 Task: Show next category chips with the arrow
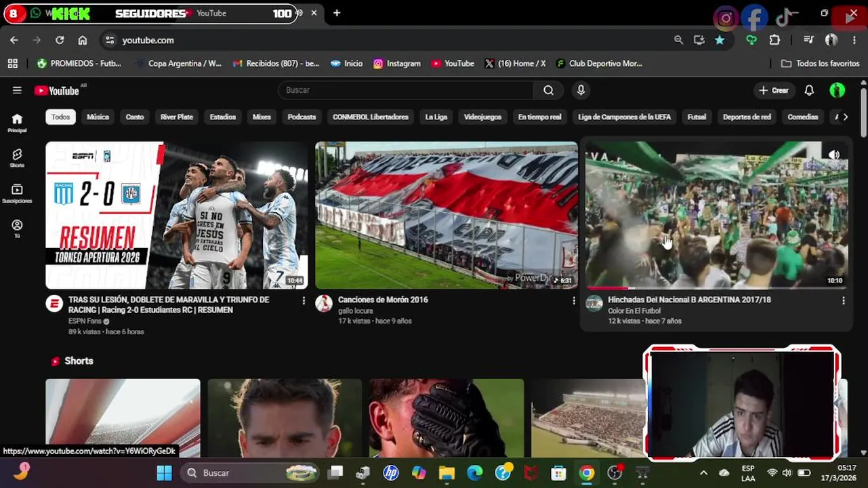point(845,117)
